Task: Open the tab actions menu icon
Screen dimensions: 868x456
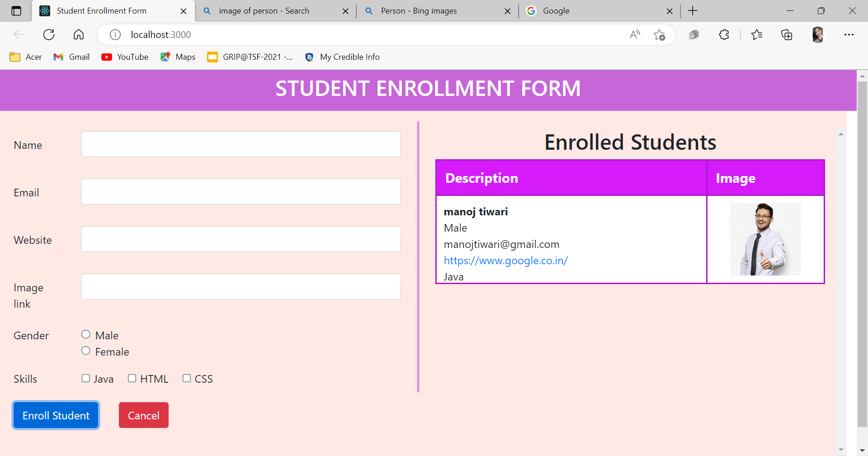Action: [x=16, y=11]
